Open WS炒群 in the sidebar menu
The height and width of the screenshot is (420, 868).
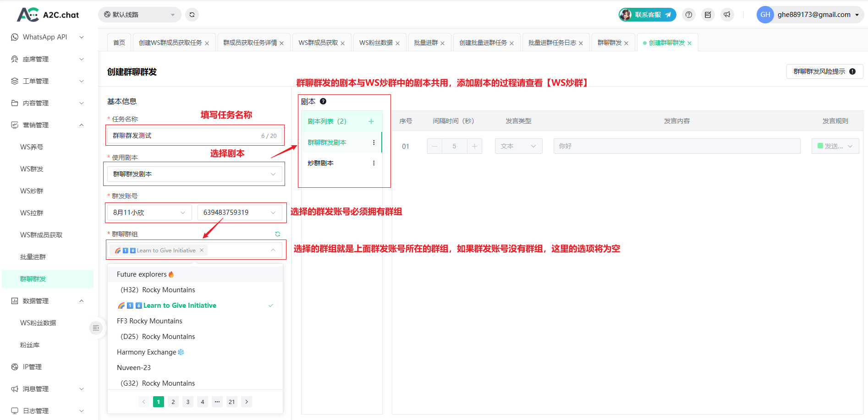pos(32,191)
